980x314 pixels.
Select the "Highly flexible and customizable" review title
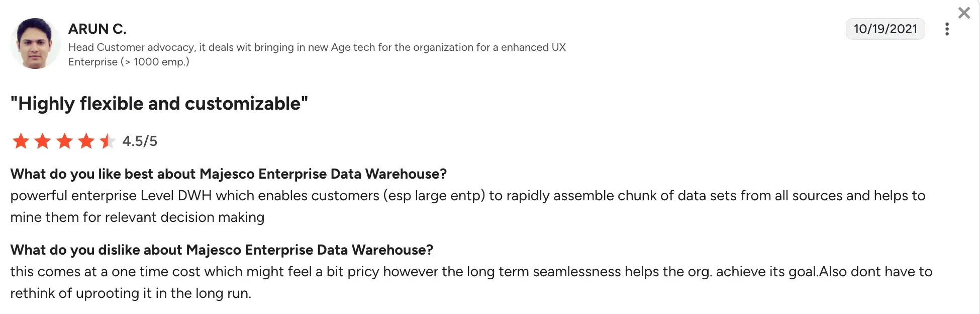click(159, 104)
